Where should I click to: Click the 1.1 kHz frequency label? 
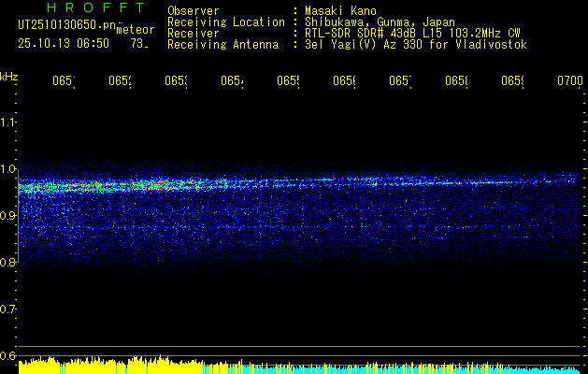[x=7, y=122]
